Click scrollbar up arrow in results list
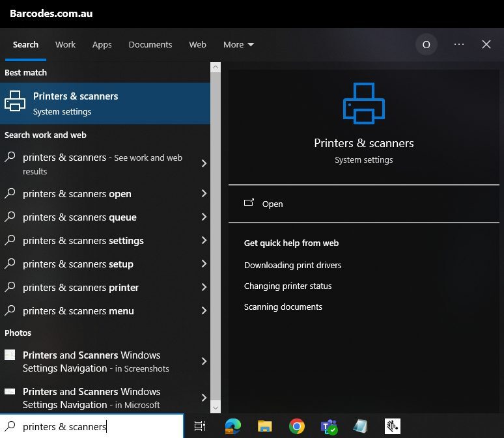Image resolution: width=504 pixels, height=438 pixels. click(216, 67)
